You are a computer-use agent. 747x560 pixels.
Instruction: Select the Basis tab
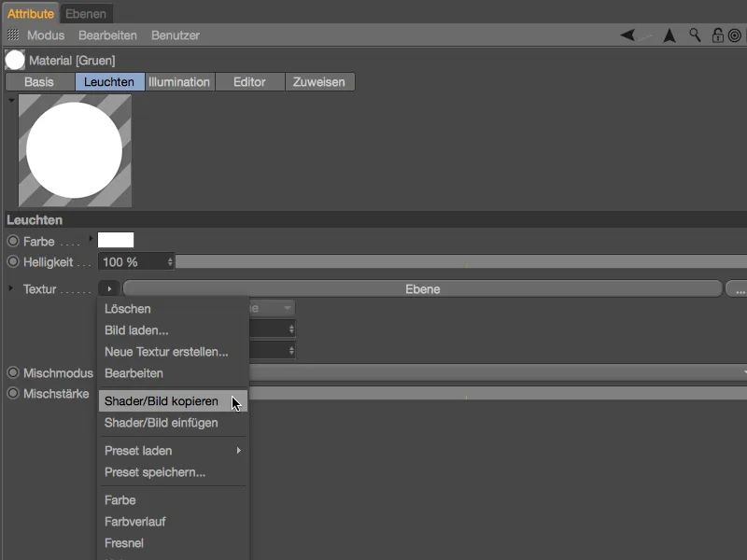[39, 82]
